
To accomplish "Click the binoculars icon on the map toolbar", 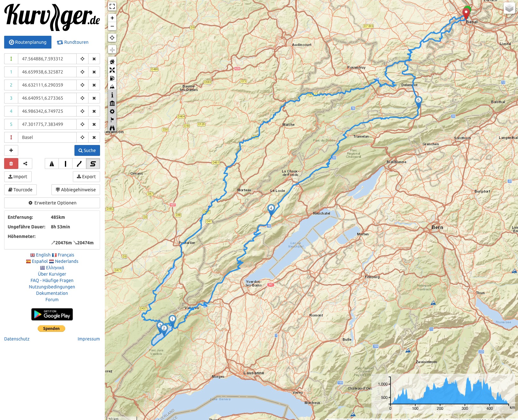I will [x=112, y=128].
